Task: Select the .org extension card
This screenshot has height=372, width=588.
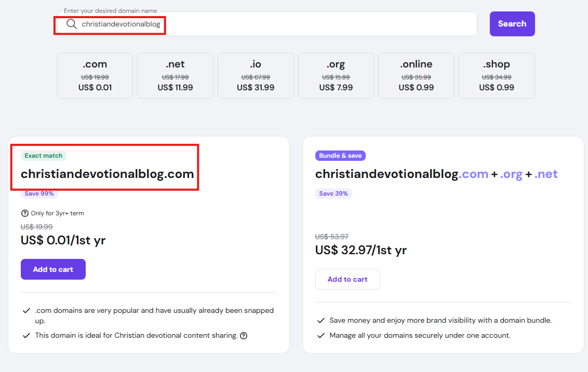Action: coord(336,76)
